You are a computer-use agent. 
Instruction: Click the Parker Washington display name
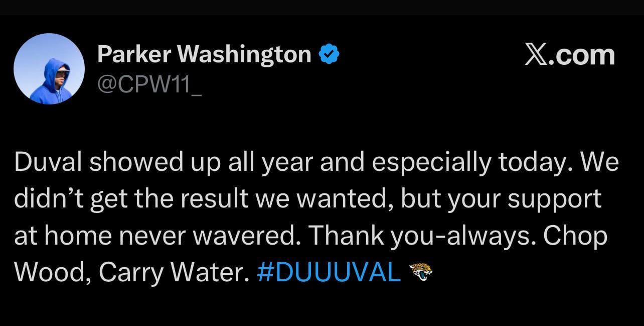204,53
